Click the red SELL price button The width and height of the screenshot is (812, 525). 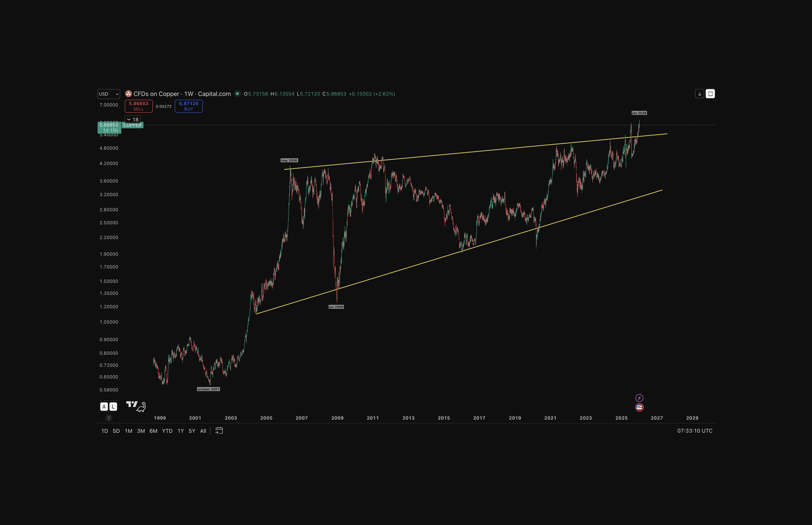[139, 106]
